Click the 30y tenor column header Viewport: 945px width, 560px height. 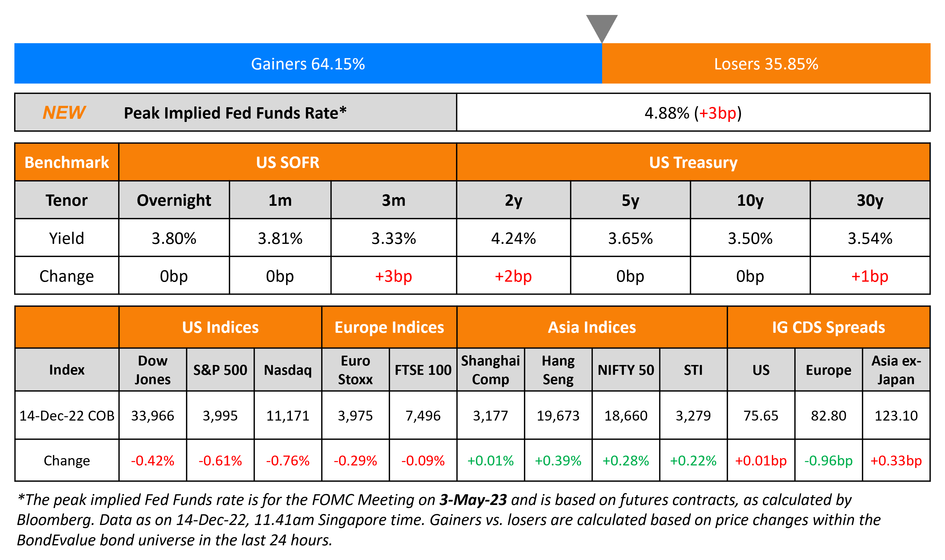coord(870,200)
